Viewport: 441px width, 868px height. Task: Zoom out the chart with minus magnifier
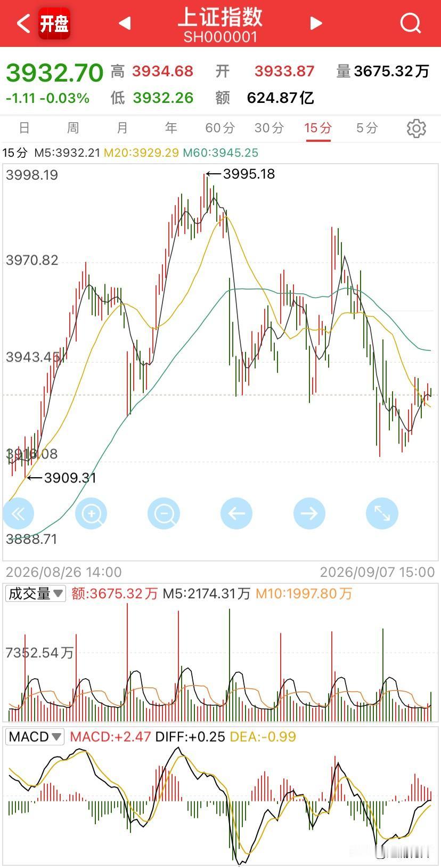[164, 513]
